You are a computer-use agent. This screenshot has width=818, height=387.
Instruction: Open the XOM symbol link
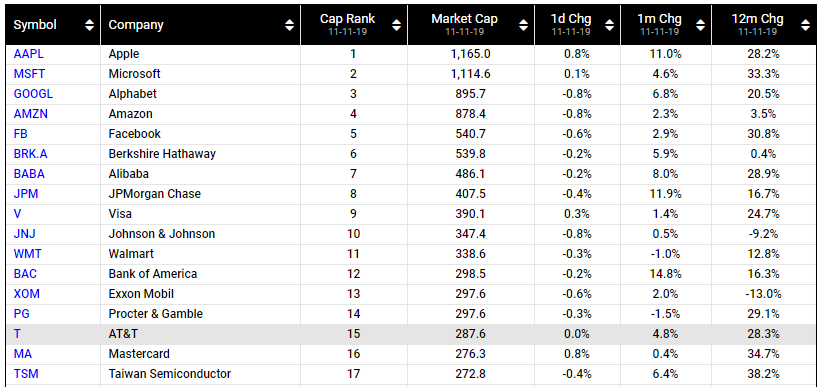pos(27,294)
